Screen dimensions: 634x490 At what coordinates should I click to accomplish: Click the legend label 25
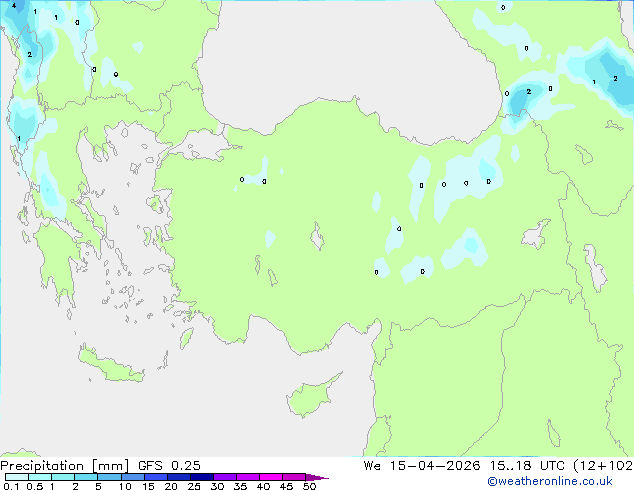coord(194,486)
